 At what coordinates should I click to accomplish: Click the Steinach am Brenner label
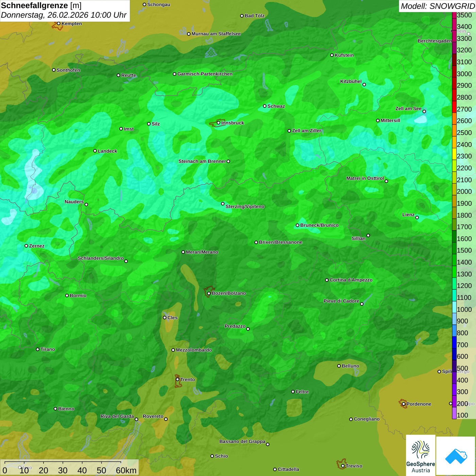click(x=202, y=161)
